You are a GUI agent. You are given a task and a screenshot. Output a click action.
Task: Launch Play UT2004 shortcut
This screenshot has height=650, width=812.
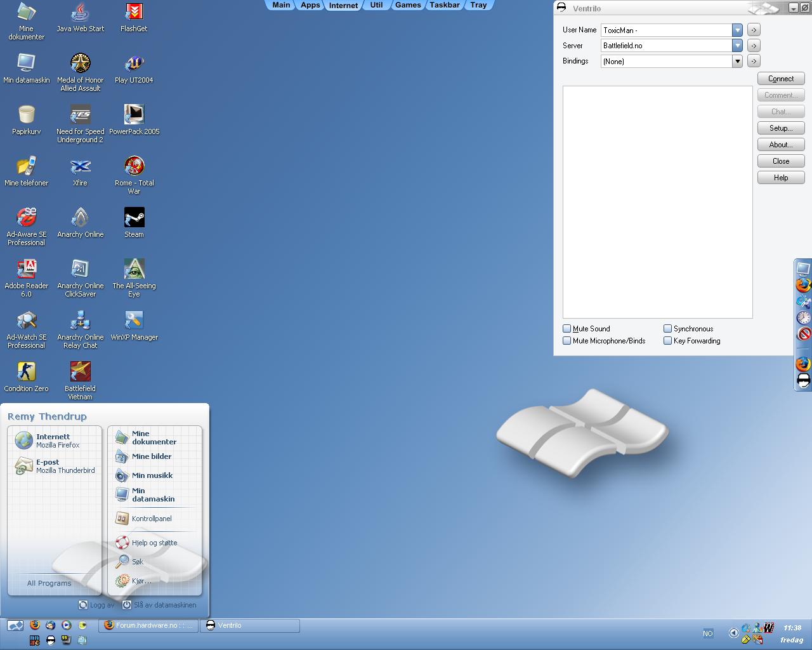point(134,68)
